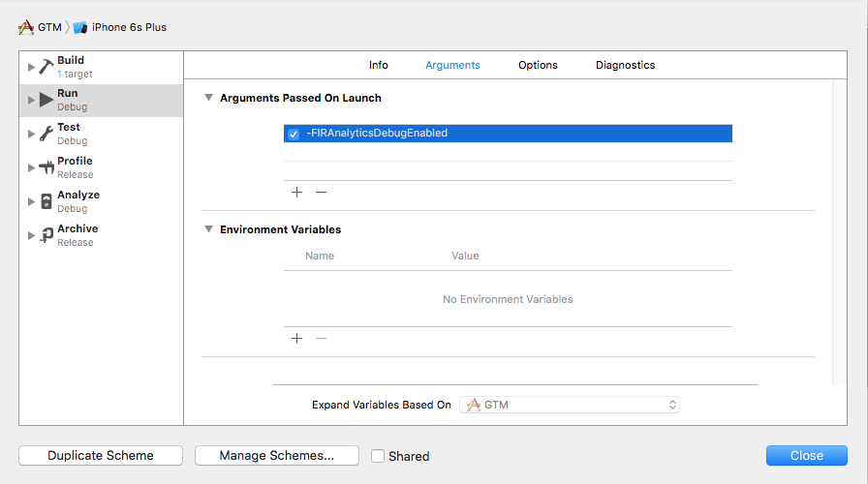Click the disabled minus under Environment Variables
This screenshot has height=484, width=868.
tap(321, 338)
